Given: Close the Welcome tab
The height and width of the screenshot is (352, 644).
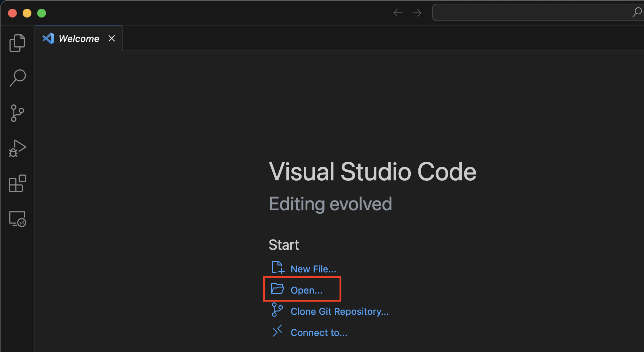Looking at the screenshot, I should pos(112,38).
